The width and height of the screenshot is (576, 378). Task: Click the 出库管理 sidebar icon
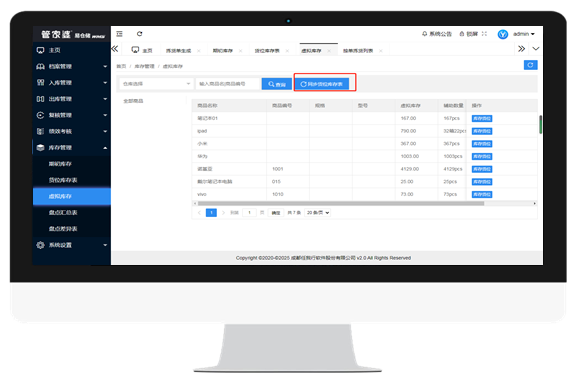(40, 99)
